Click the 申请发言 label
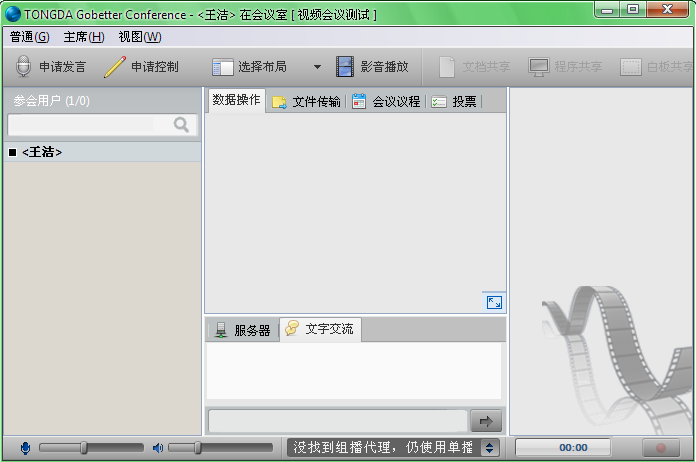696x462 pixels. pyautogui.click(x=63, y=67)
